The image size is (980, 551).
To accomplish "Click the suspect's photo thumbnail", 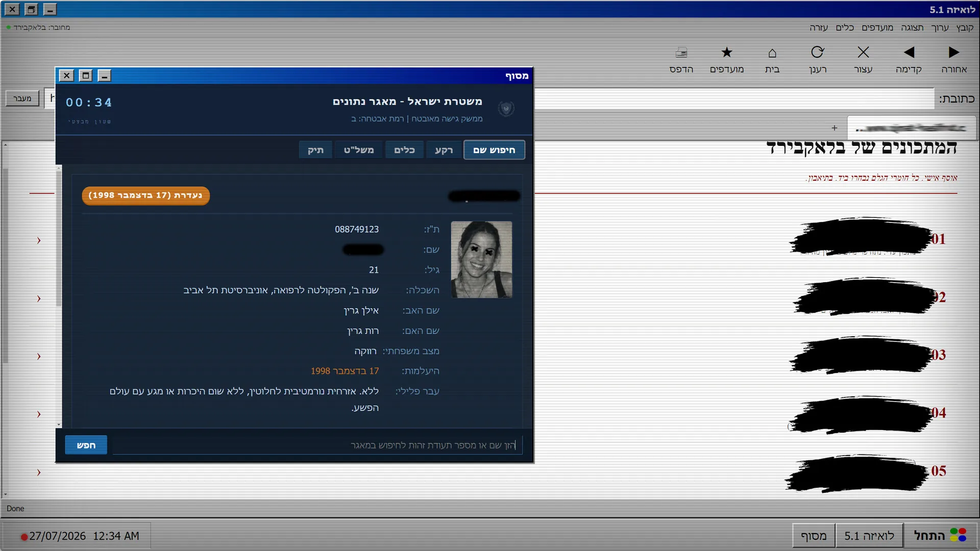I will 481,260.
